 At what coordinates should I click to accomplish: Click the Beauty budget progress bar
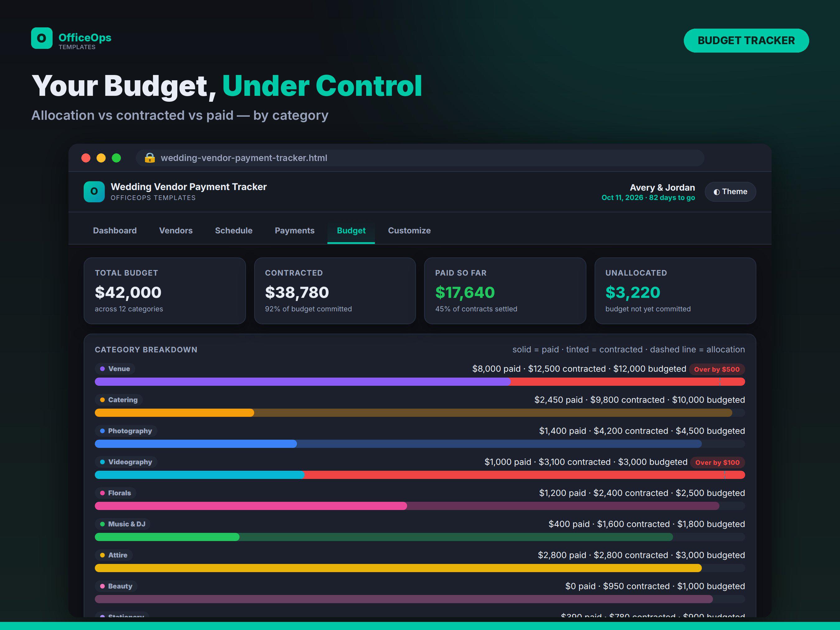tap(420, 599)
